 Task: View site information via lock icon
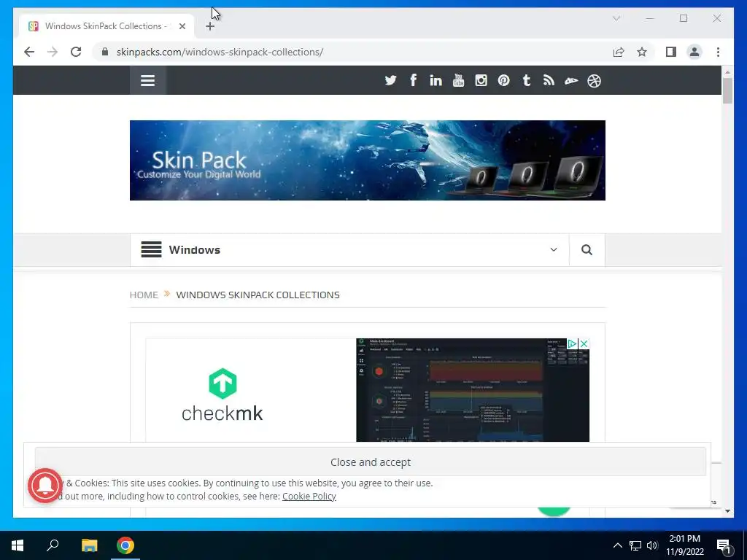(105, 52)
